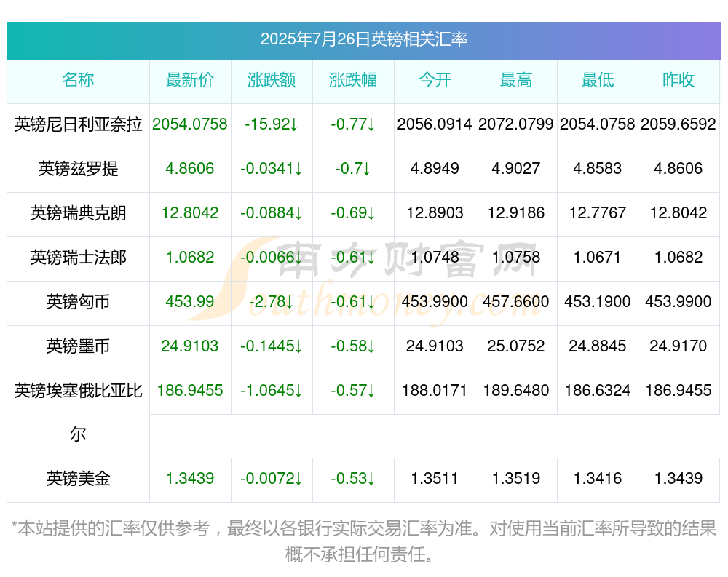The height and width of the screenshot is (577, 728).
Task: Click the lowest value 453.1900
Action: [x=598, y=302]
